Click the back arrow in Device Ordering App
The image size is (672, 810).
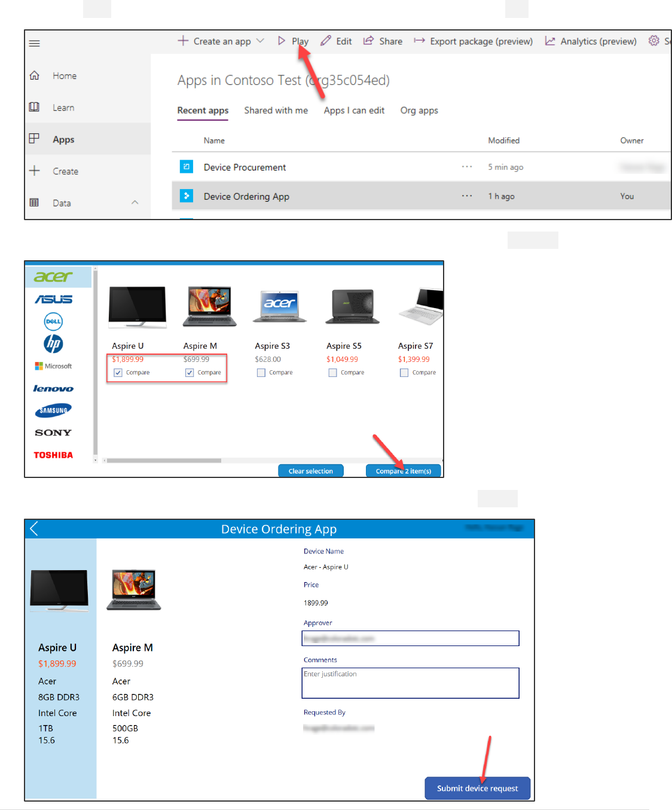[x=34, y=529]
